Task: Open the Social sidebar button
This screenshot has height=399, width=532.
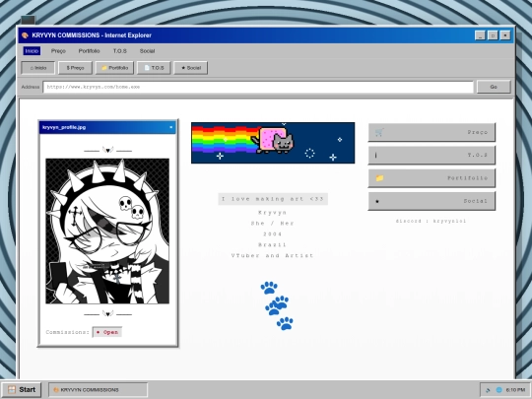Action: (432, 201)
